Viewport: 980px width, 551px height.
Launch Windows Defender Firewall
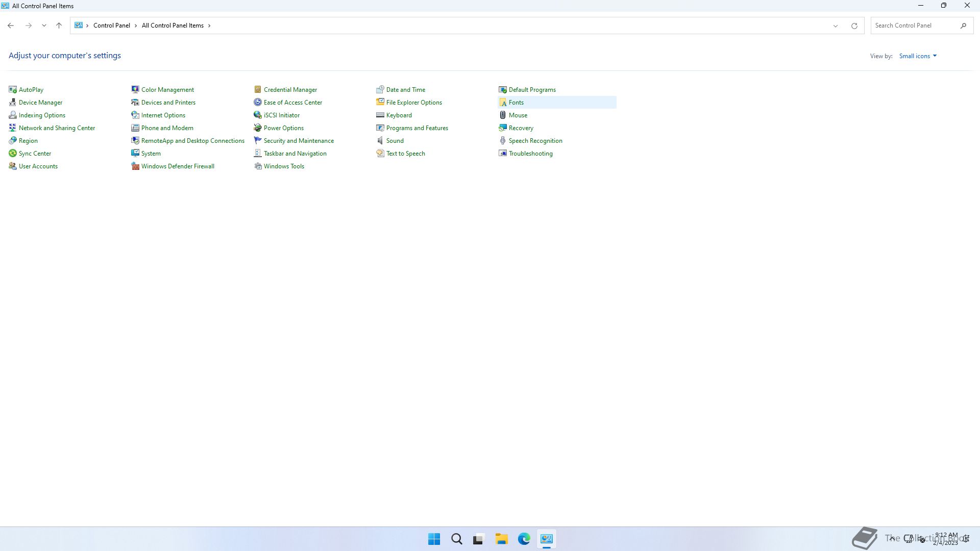(178, 166)
